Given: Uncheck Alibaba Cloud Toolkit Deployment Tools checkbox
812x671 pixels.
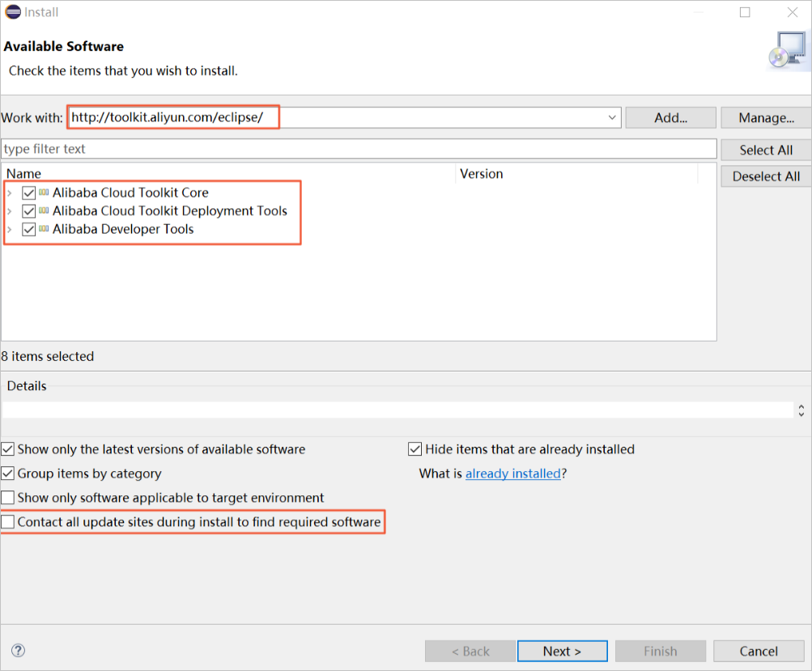Looking at the screenshot, I should click(28, 210).
